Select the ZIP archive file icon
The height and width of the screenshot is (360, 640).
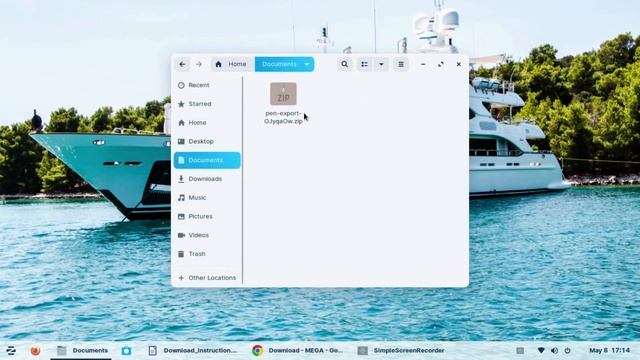click(283, 94)
